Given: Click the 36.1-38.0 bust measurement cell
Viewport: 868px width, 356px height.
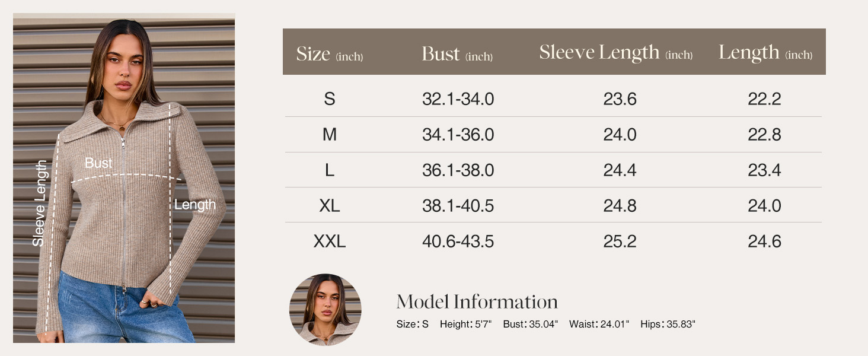Looking at the screenshot, I should click(458, 170).
